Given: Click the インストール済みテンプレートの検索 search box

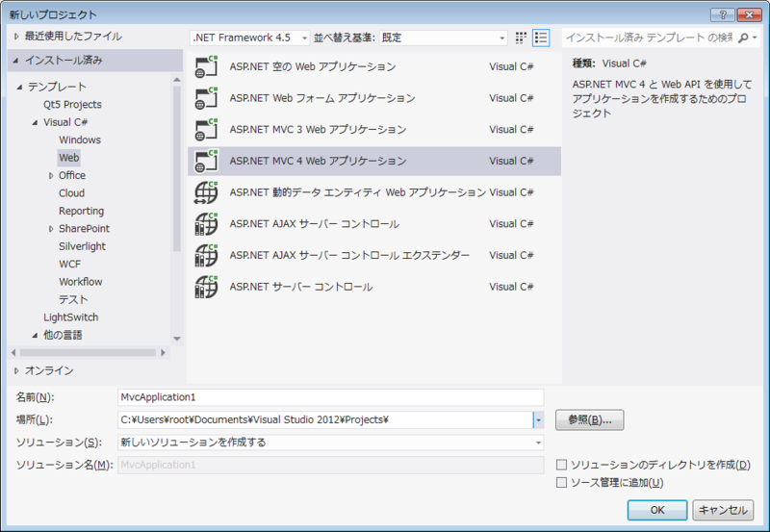Looking at the screenshot, I should [x=648, y=38].
